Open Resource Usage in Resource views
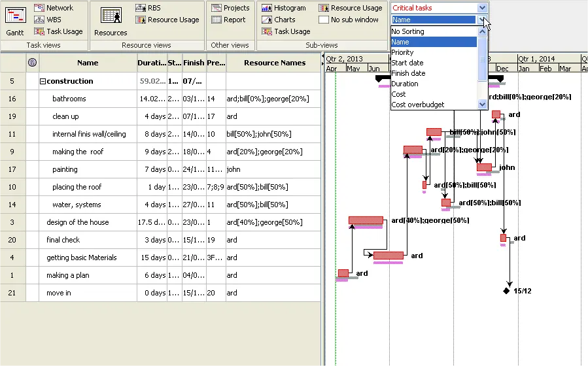Screen dimensions: 588x366 (167, 20)
